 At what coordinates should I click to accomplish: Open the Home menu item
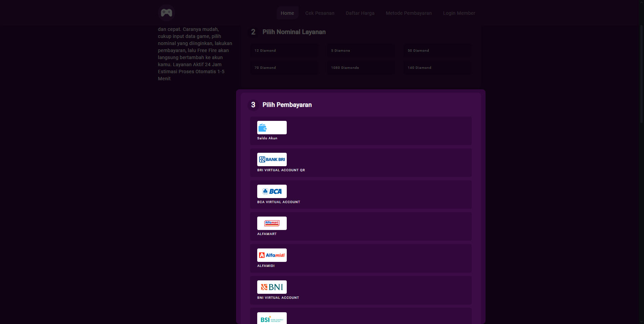pos(287,13)
